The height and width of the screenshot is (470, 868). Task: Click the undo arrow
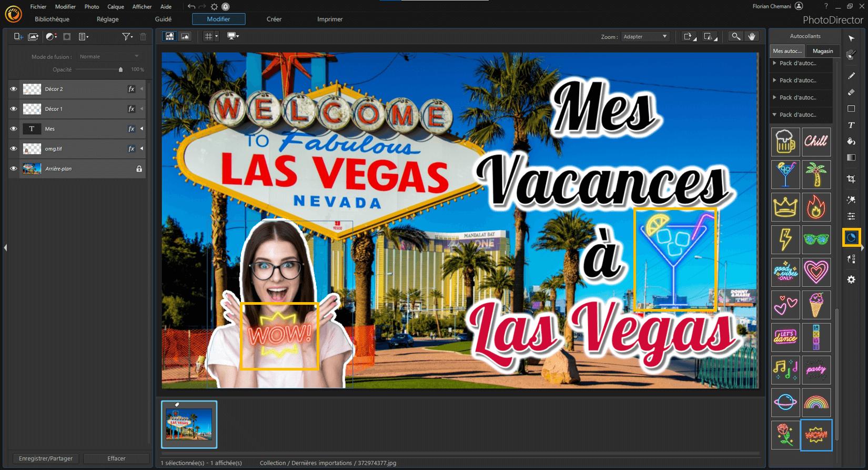[191, 6]
